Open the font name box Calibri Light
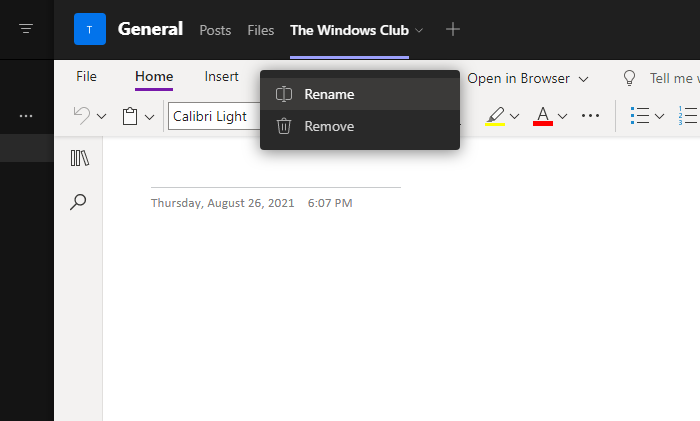This screenshot has width=700, height=421. click(x=213, y=116)
